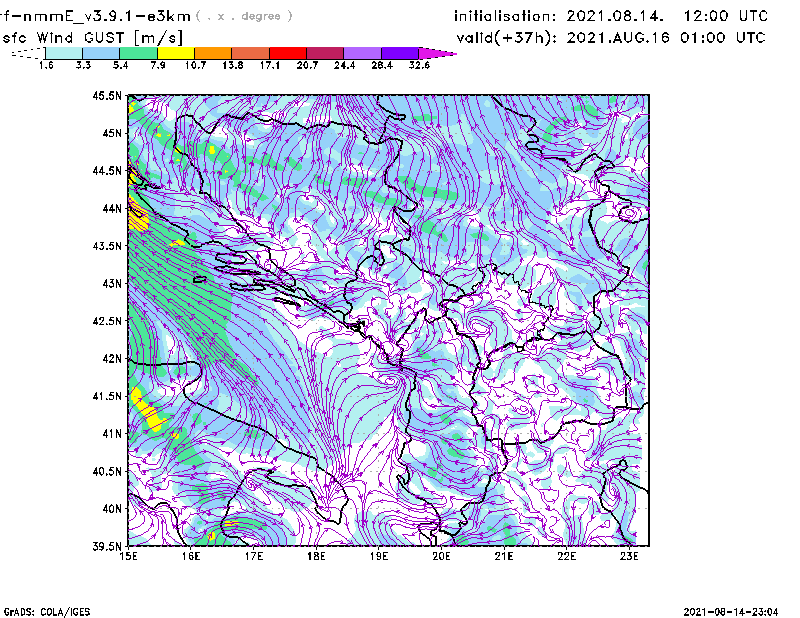Click the light cyan 1.6–3.3 legend swatch

tap(64, 53)
